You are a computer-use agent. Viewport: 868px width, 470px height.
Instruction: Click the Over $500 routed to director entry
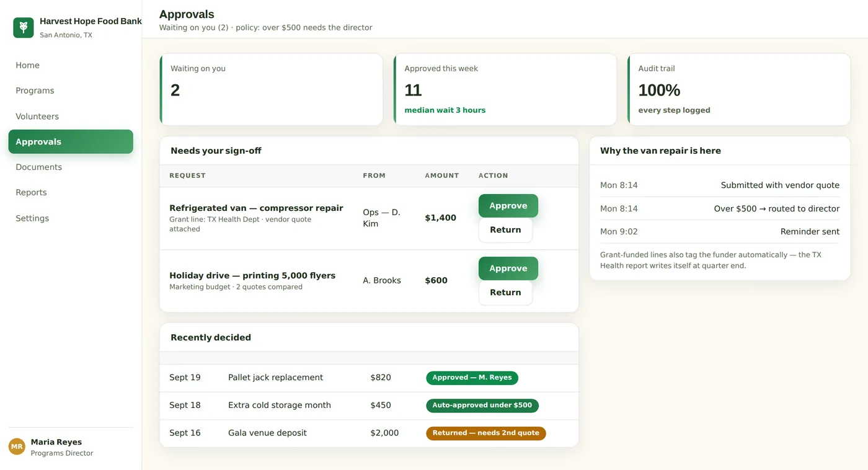coord(720,209)
